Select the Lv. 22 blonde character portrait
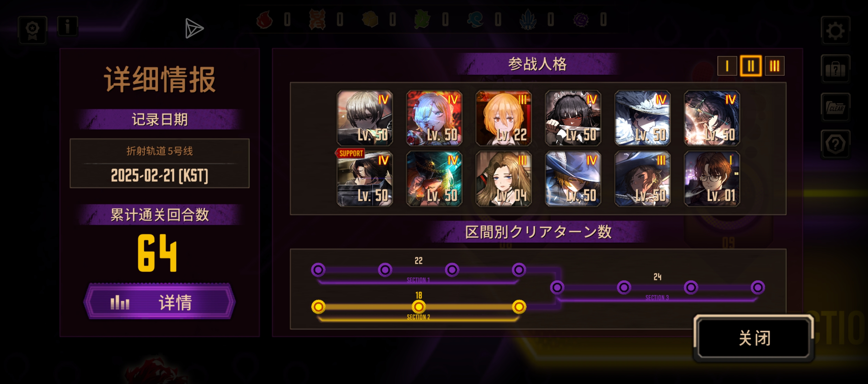Screen dimensions: 868x384 pyautogui.click(x=503, y=118)
